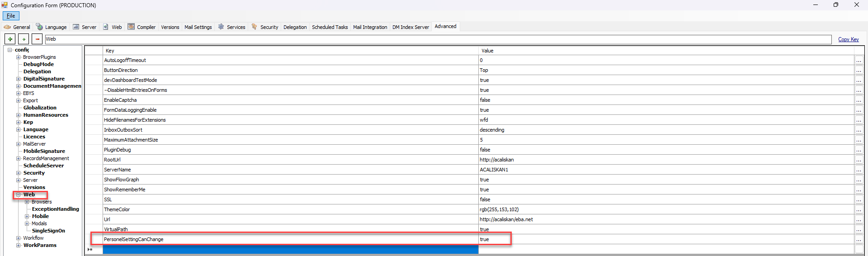Click the small green plus button
868x256 pixels.
click(24, 39)
